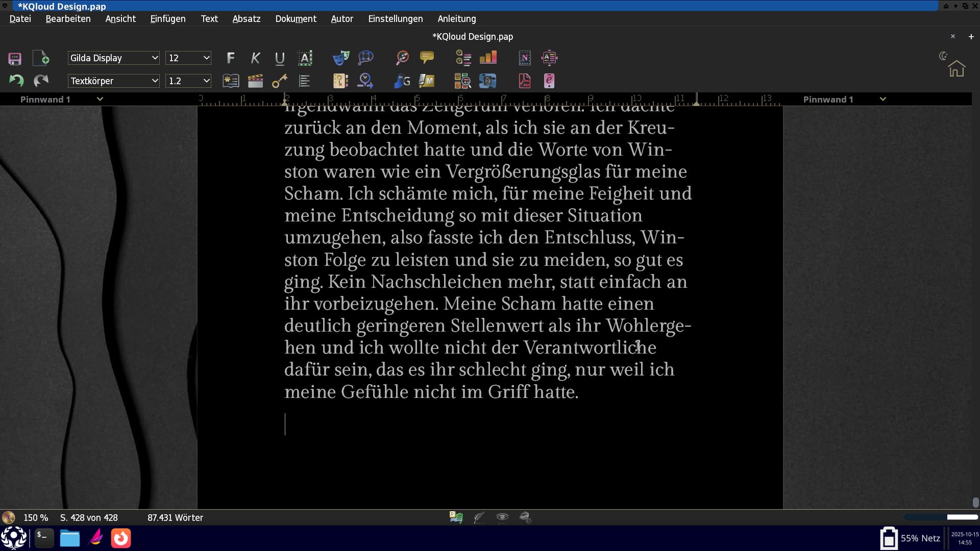Toggle italic formatting with K button
Screen dimensions: 980x551
(255, 58)
